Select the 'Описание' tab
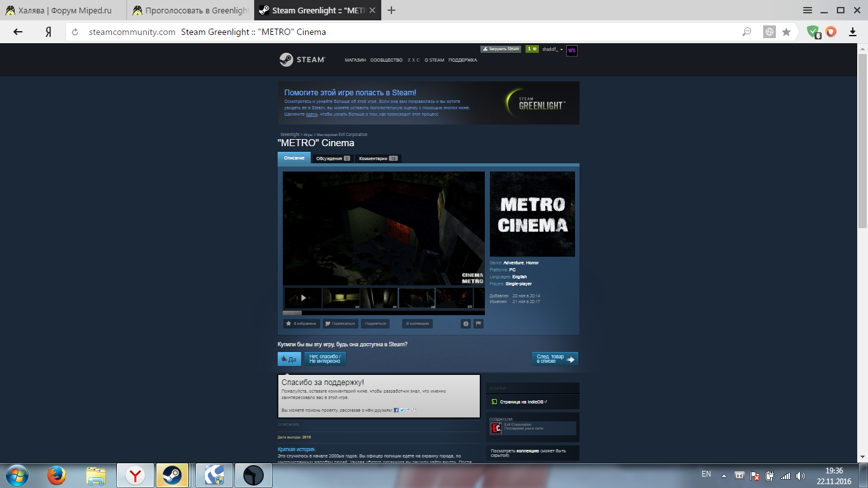Image resolution: width=868 pixels, height=488 pixels. [x=294, y=158]
